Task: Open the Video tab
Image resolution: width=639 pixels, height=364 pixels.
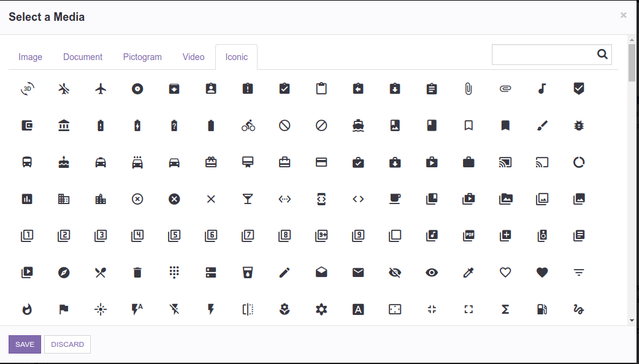Action: click(193, 56)
